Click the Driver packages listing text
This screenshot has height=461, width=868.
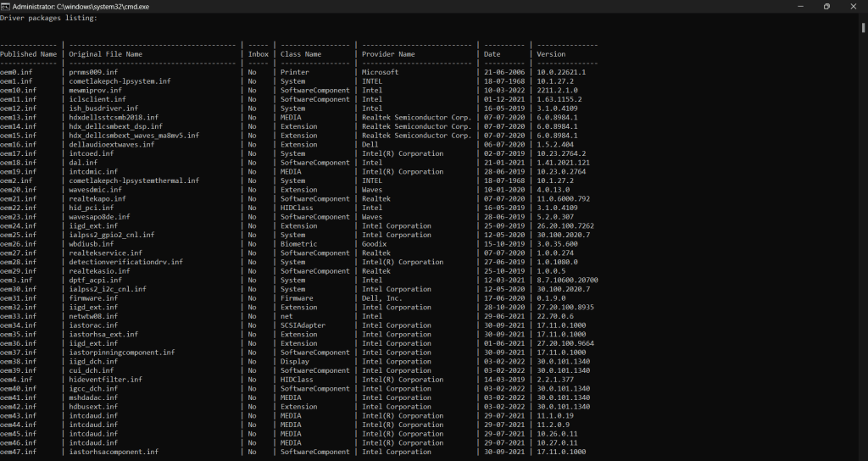click(x=48, y=19)
